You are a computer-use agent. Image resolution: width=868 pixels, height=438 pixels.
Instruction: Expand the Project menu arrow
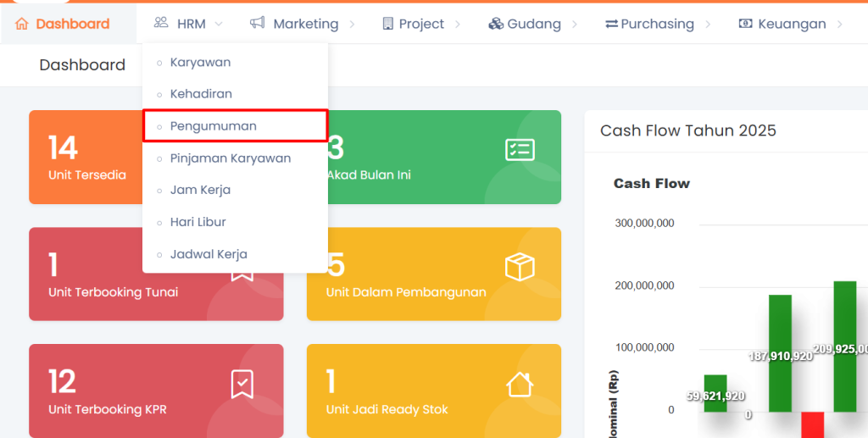[x=458, y=24]
